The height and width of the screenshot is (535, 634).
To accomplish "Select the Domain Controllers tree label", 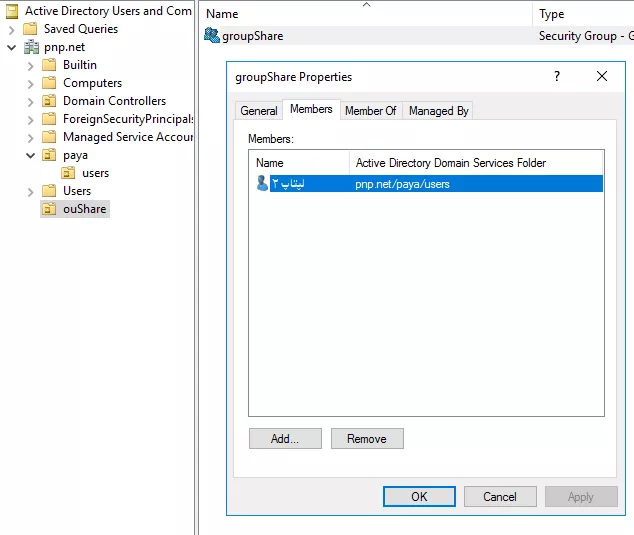I will [x=114, y=101].
